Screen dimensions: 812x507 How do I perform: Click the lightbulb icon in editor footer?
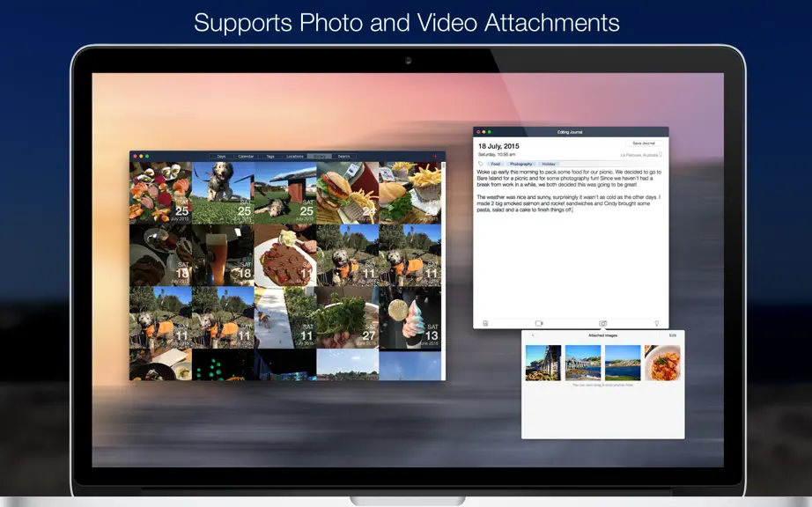coord(657,323)
